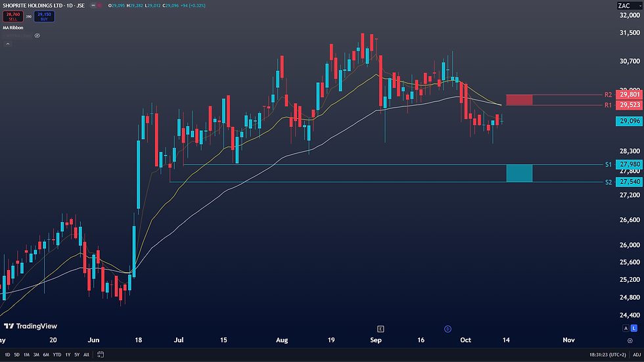
Task: Select the teal support zone rectangle
Action: tap(519, 173)
